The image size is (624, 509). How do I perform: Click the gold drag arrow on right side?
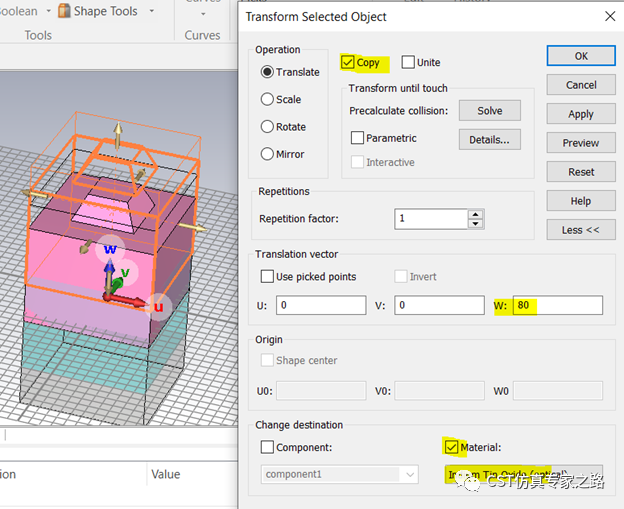(193, 227)
